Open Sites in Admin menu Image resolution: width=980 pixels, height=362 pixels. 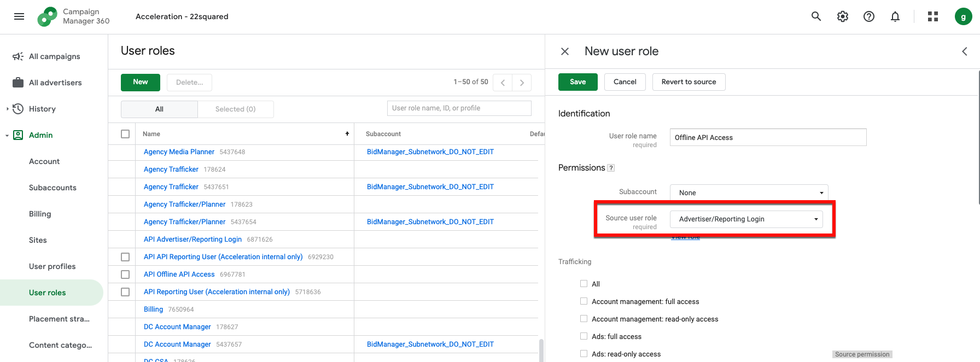tap(38, 240)
